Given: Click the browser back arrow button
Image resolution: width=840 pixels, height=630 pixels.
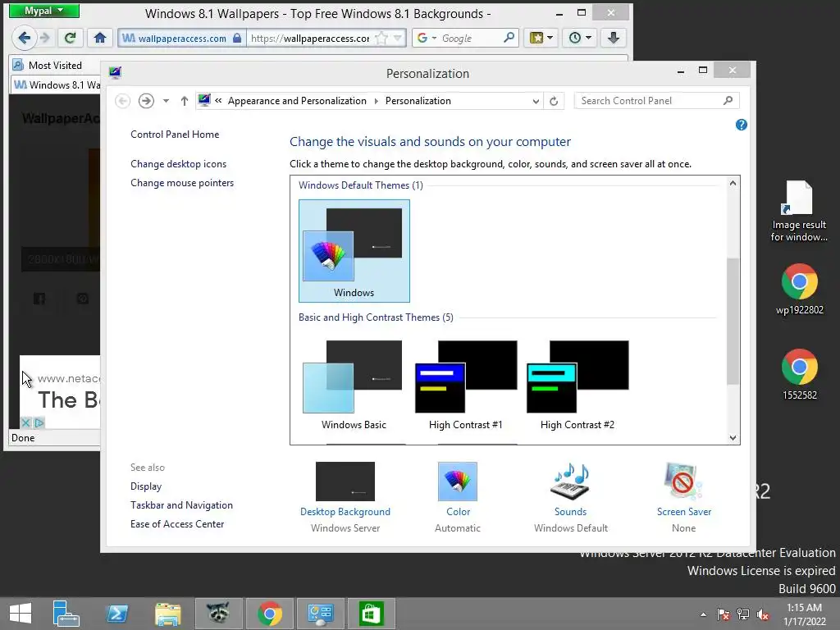Looking at the screenshot, I should 24,38.
